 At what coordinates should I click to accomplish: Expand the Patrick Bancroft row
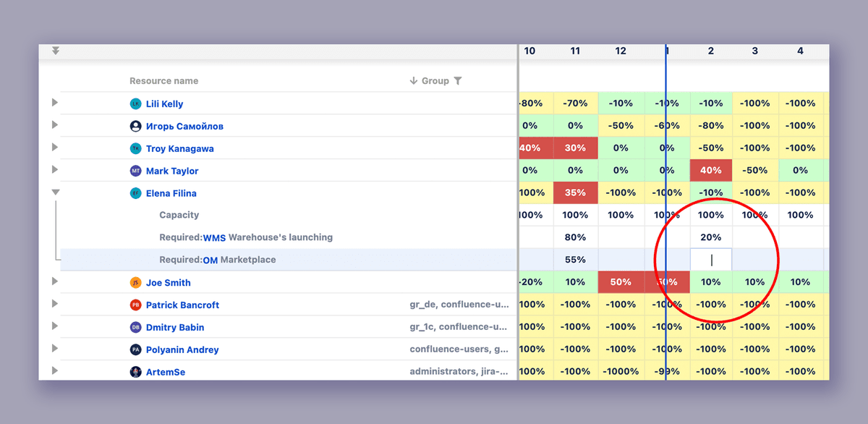(55, 304)
